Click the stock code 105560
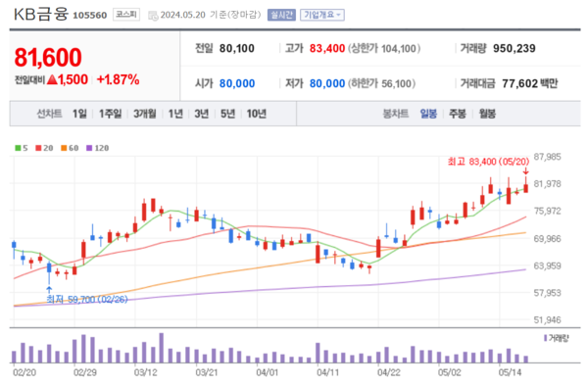588x385 pixels. coord(89,16)
